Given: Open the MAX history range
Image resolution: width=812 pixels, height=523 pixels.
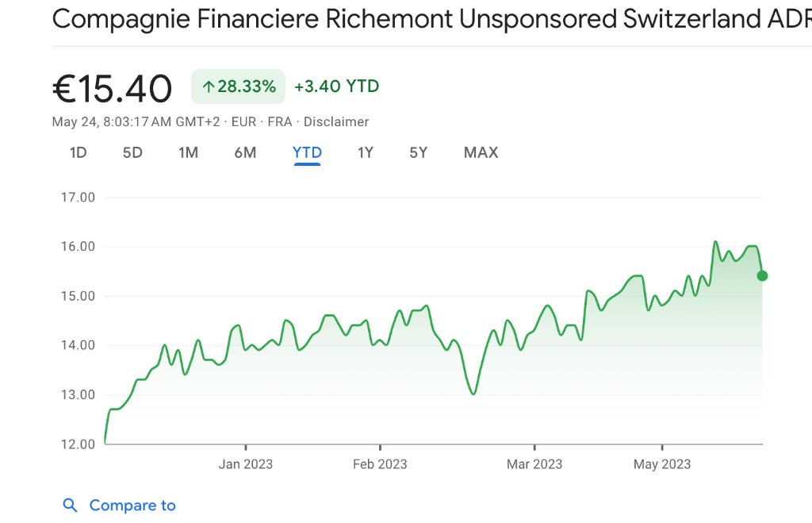Looking at the screenshot, I should [481, 152].
